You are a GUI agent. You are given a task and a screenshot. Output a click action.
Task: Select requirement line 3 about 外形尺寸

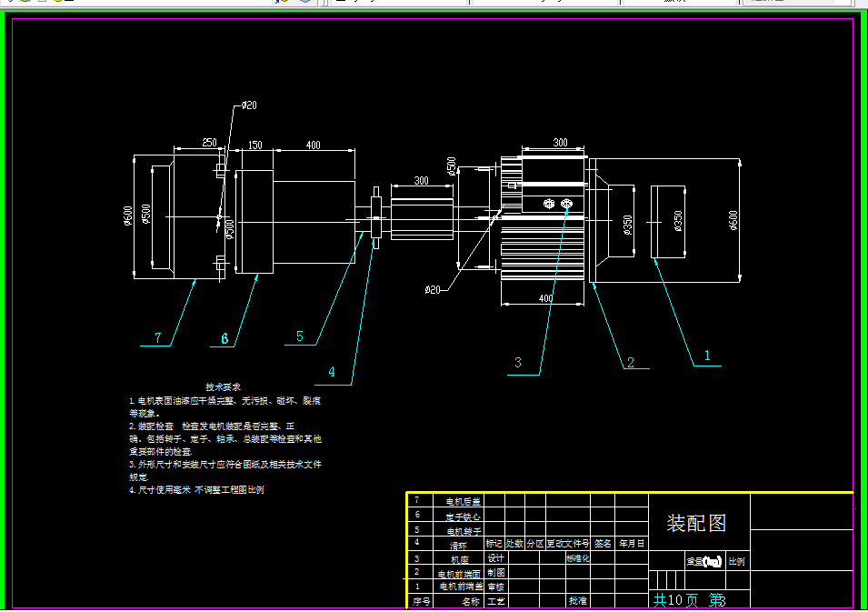[224, 470]
